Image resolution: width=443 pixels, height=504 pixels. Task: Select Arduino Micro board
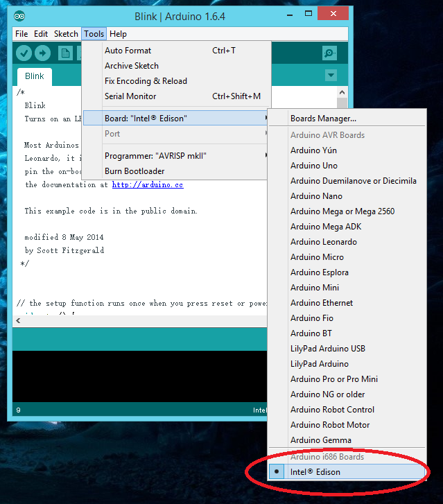(347, 257)
